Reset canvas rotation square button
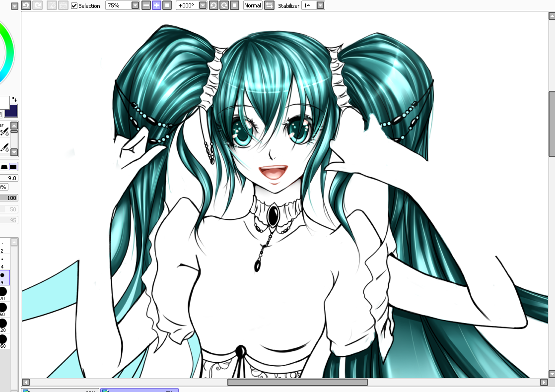The width and height of the screenshot is (555, 392). (x=235, y=5)
